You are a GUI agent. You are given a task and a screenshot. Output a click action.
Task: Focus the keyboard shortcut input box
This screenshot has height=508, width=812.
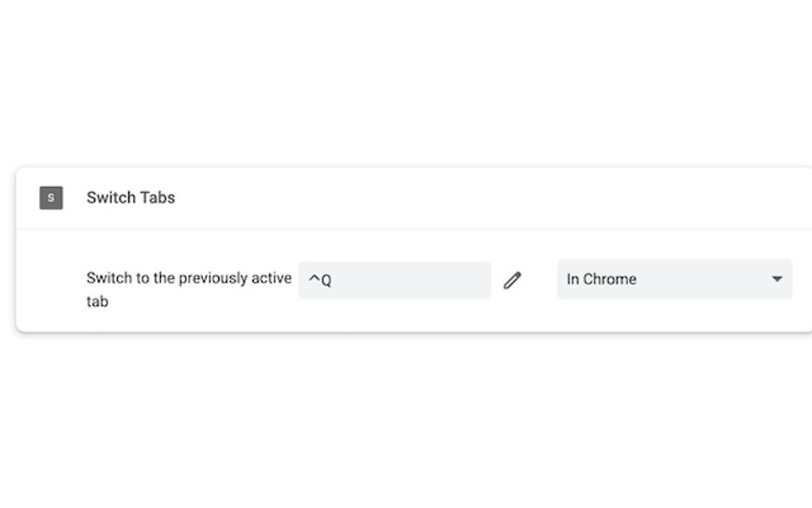click(393, 279)
